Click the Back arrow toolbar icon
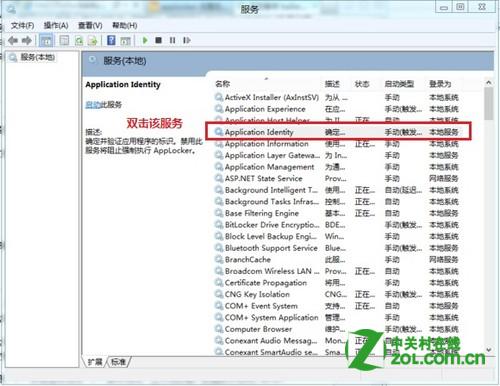Screen dimensions: 500x386 (x=13, y=41)
